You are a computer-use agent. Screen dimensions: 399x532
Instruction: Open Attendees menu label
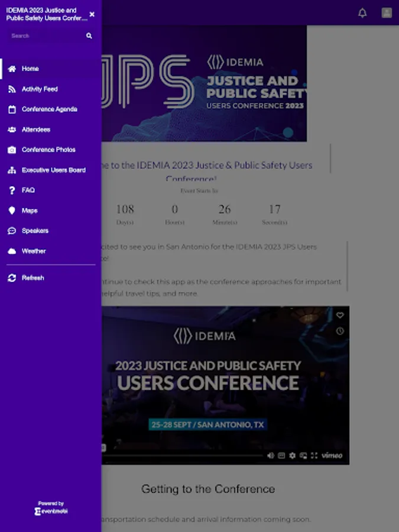tap(36, 129)
